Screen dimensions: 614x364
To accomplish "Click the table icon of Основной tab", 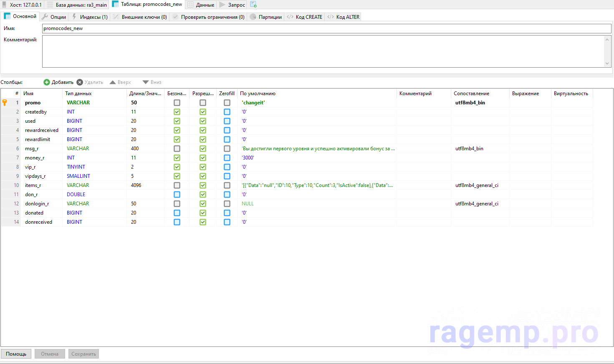I will (7, 16).
